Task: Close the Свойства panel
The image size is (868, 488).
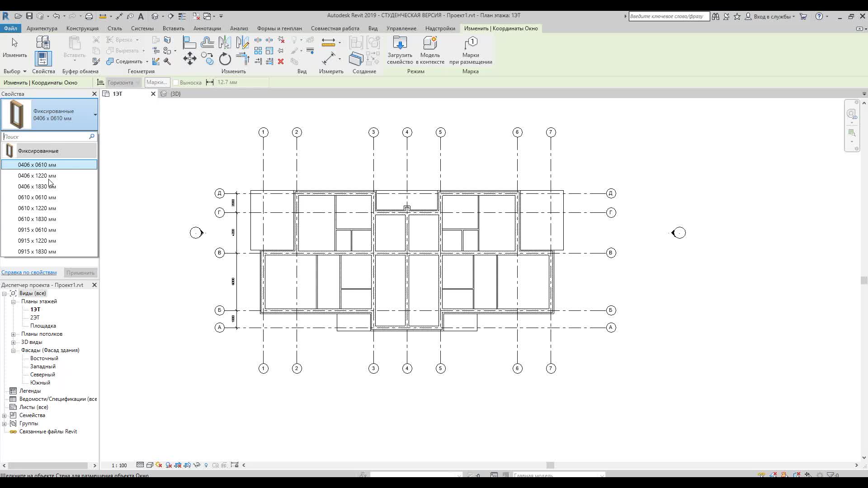Action: click(94, 94)
